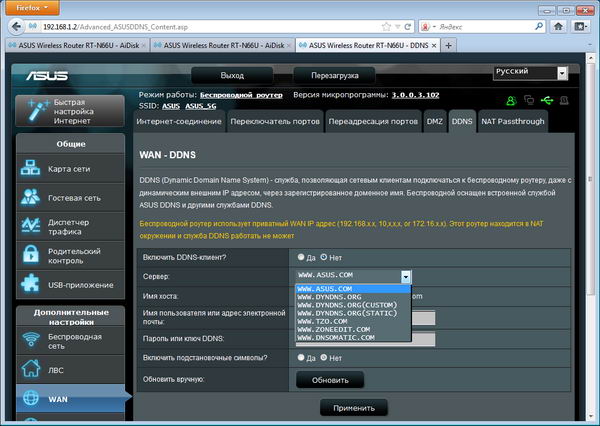Reload the page with refresh icon
600x426 pixels.
(408, 27)
